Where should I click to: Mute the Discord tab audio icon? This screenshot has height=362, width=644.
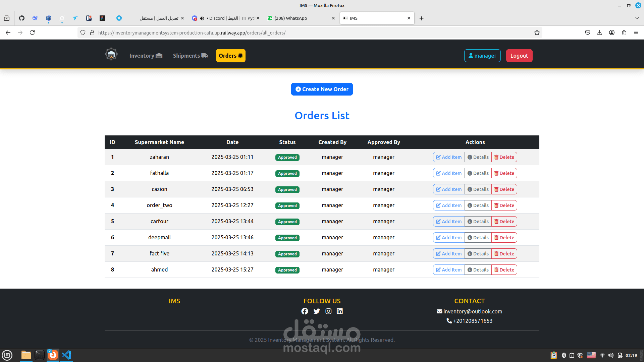coord(202,18)
